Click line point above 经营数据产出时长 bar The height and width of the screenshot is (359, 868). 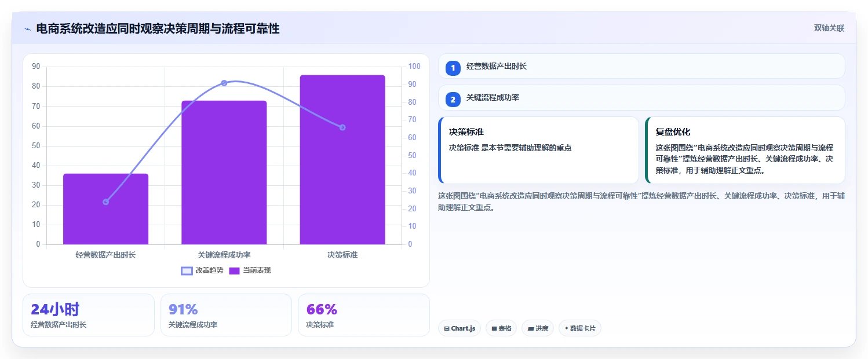point(106,202)
